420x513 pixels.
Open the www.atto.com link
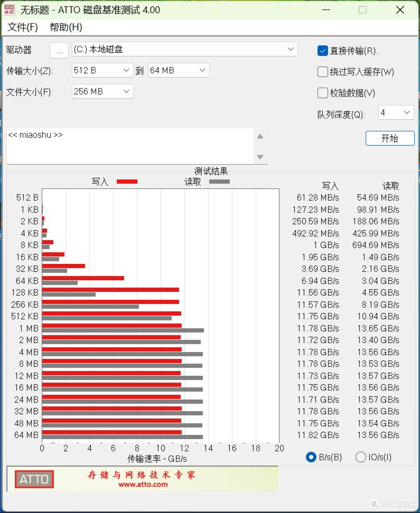coord(143,485)
